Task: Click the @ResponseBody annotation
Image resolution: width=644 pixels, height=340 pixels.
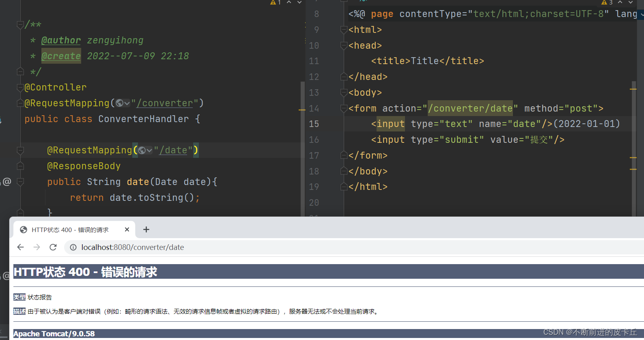Action: click(x=84, y=166)
